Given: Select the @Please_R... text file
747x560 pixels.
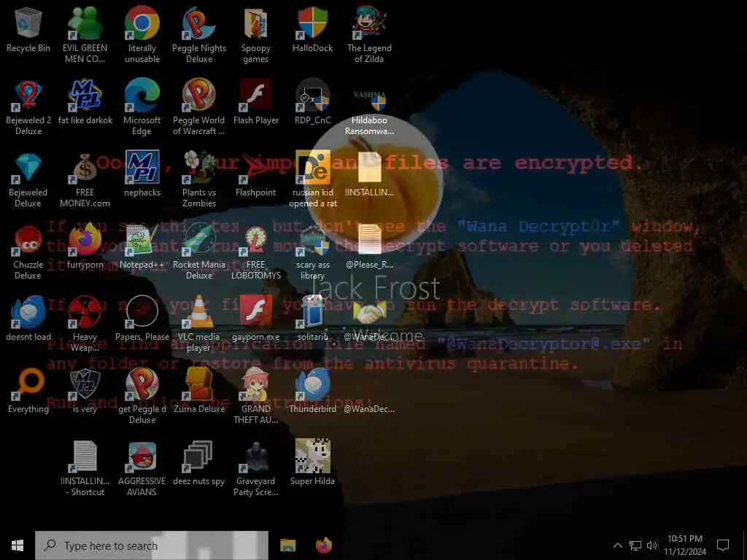Looking at the screenshot, I should coord(369,247).
